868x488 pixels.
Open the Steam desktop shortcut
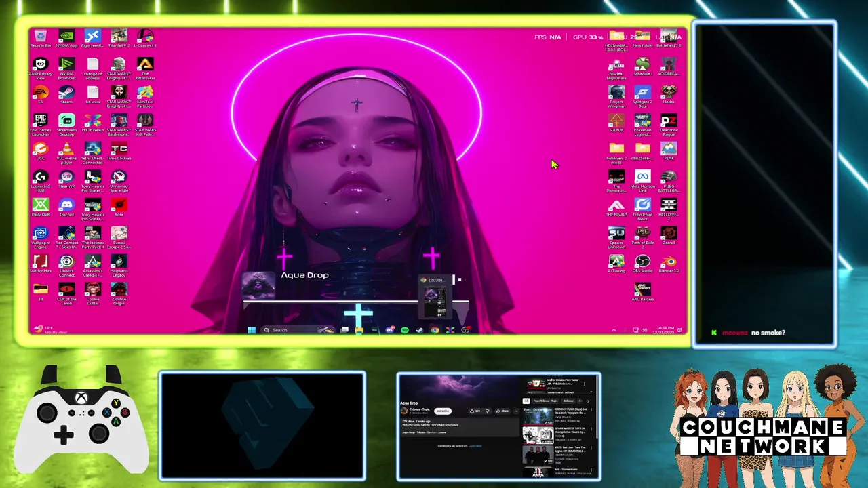(66, 95)
